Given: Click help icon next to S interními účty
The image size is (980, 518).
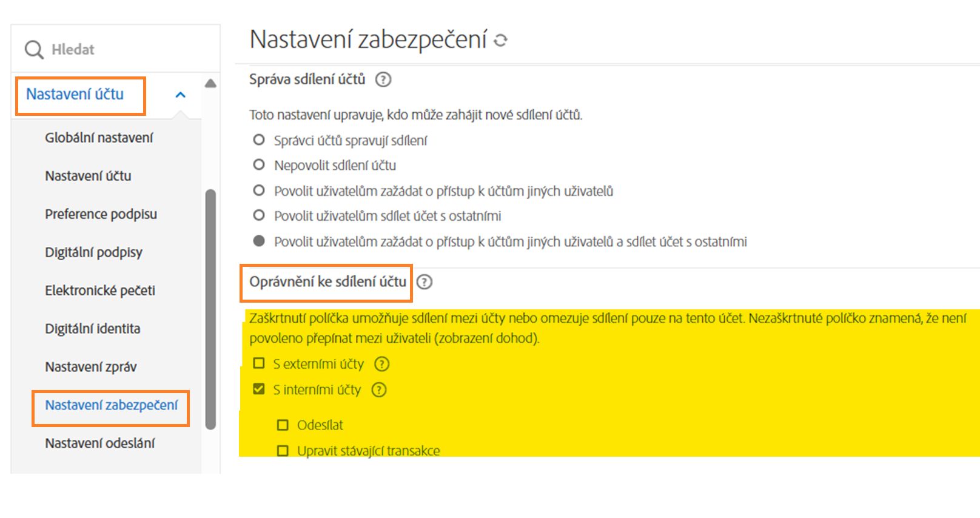Looking at the screenshot, I should 379,390.
